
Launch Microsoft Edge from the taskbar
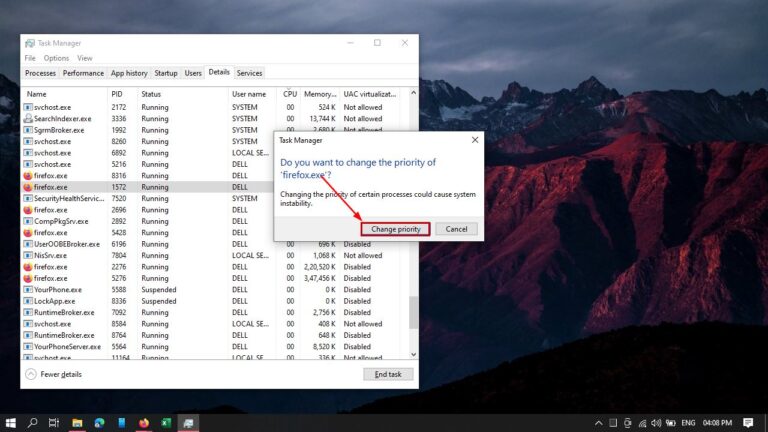[x=99, y=423]
